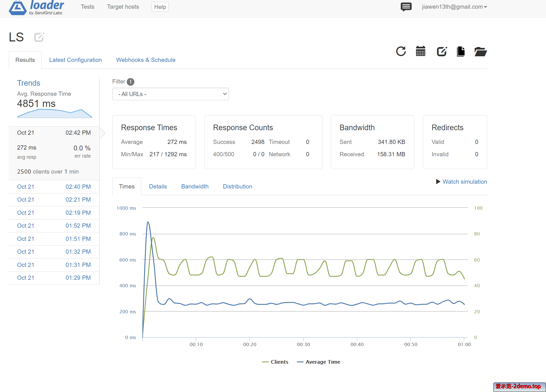Switch to the Distribution tab
The height and width of the screenshot is (392, 546).
[237, 186]
